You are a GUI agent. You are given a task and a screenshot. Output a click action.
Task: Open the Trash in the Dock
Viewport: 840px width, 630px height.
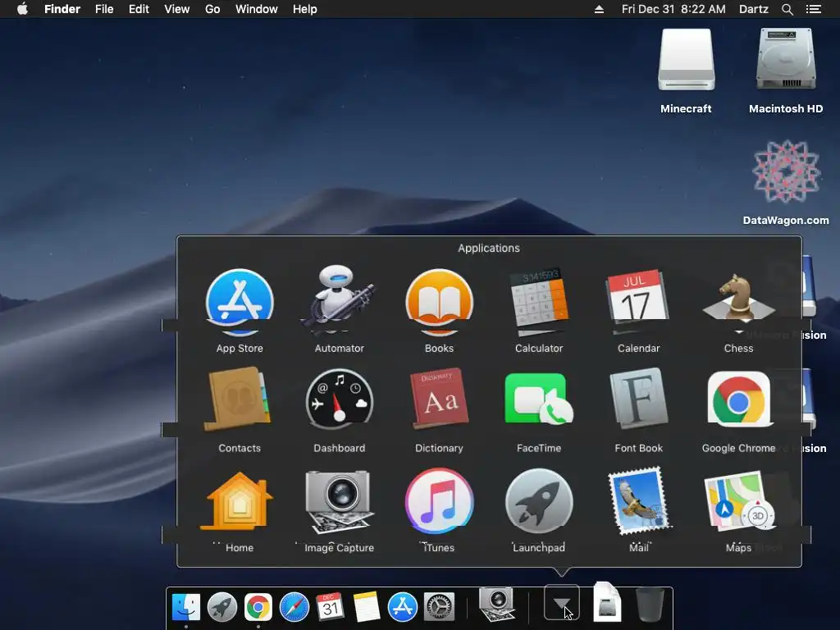pyautogui.click(x=650, y=605)
